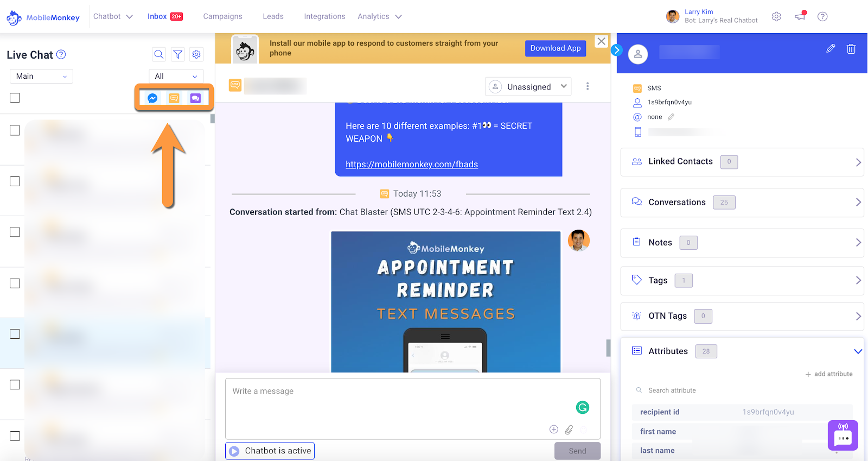This screenshot has height=461, width=868.
Task: Open the Main folder dropdown
Action: (x=41, y=76)
